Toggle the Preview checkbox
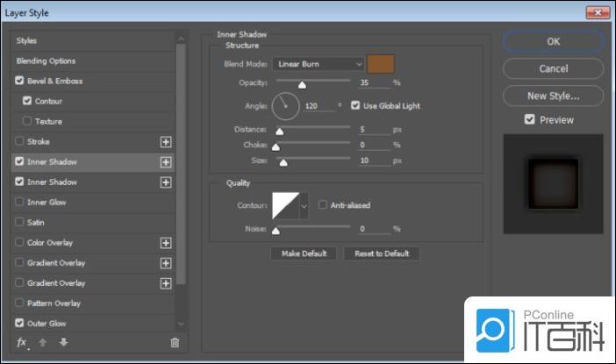 (530, 119)
